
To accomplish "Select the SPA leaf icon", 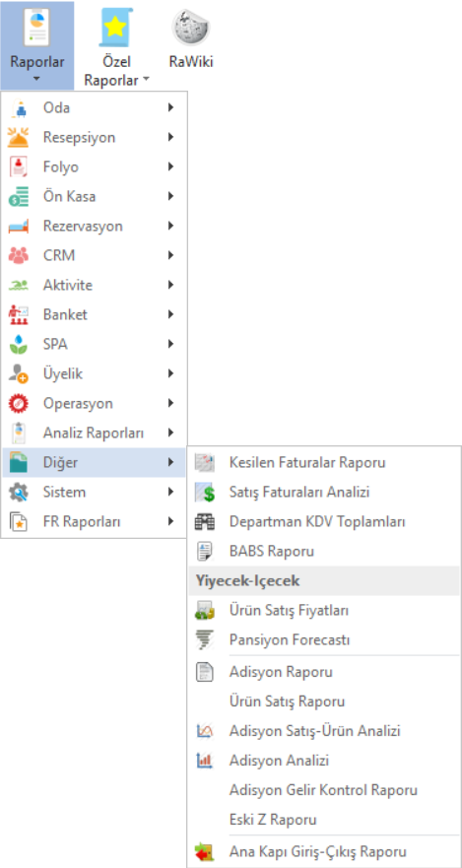I will pyautogui.click(x=19, y=344).
